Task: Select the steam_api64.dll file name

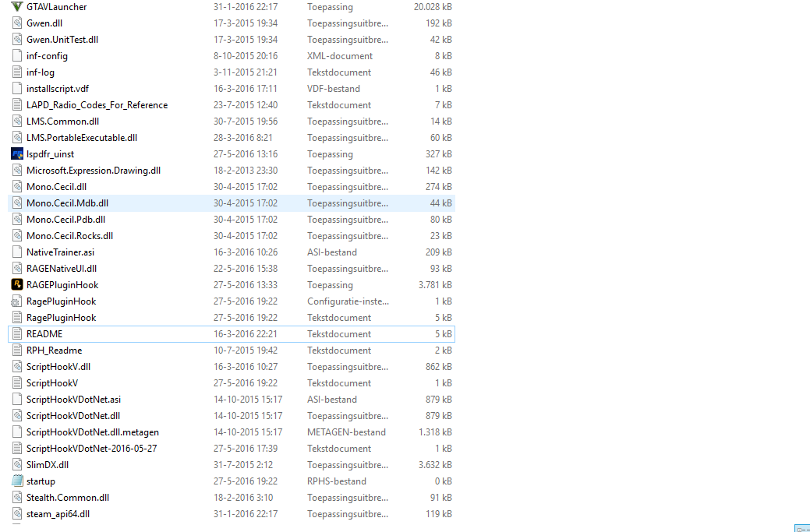Action: coord(58,514)
